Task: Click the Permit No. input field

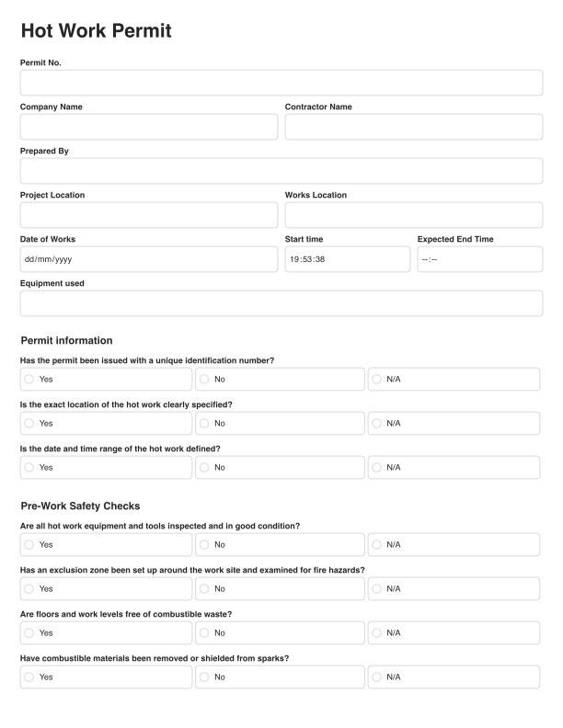Action: (281, 83)
